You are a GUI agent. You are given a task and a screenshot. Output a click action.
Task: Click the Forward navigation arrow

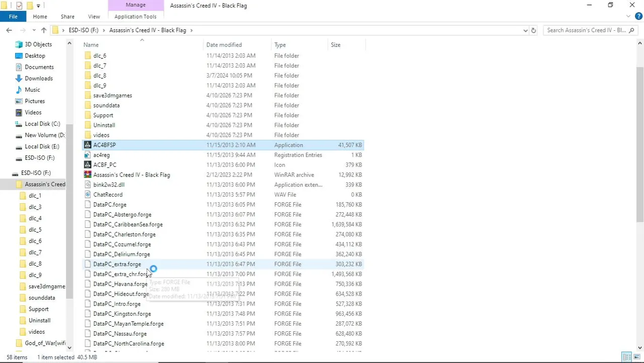click(23, 30)
